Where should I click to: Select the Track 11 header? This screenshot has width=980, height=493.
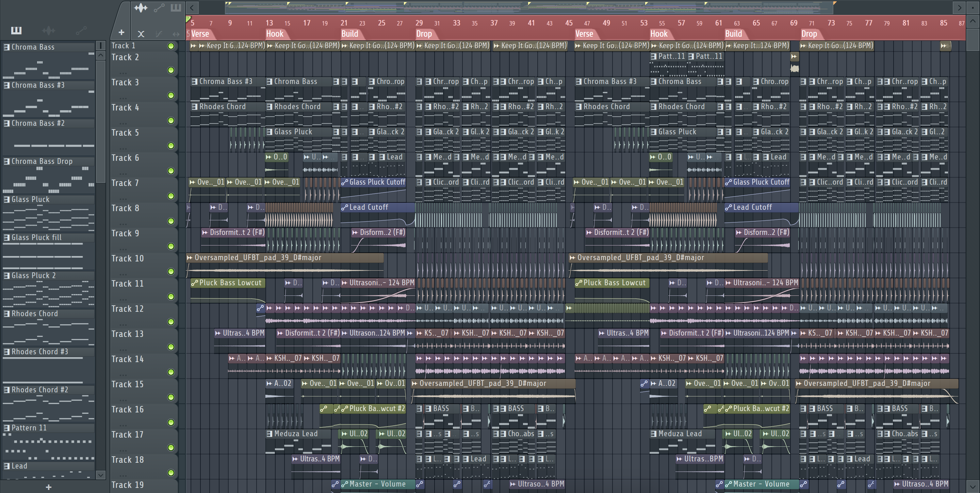[x=144, y=290]
